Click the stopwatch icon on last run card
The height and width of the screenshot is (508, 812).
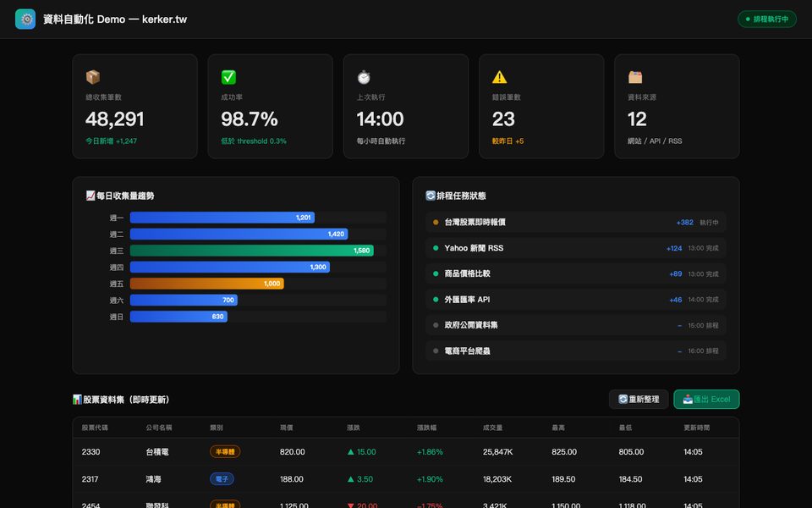tap(364, 77)
